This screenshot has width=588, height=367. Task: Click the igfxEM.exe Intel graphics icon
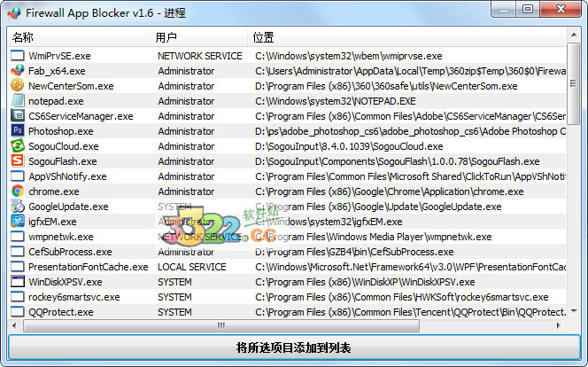[17, 221]
